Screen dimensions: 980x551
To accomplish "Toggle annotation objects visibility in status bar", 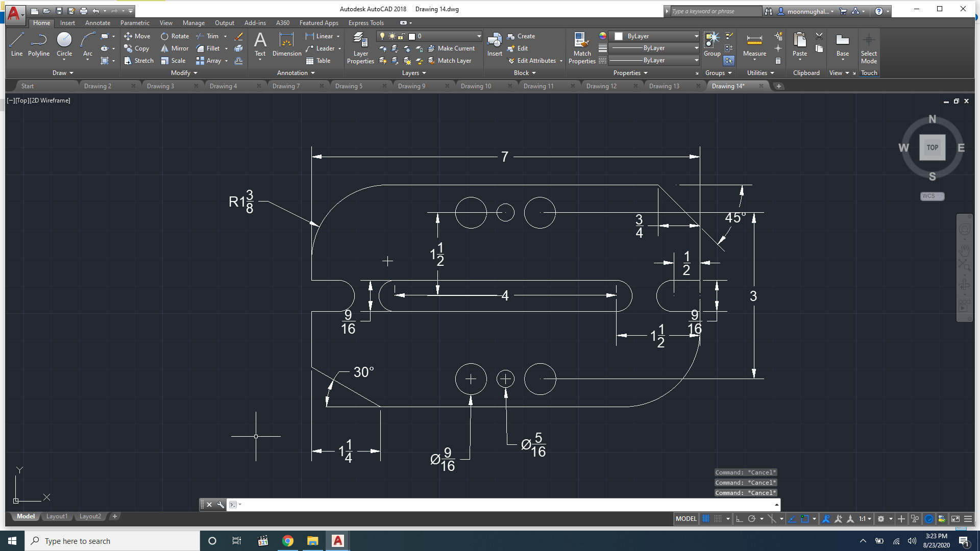I will click(826, 519).
